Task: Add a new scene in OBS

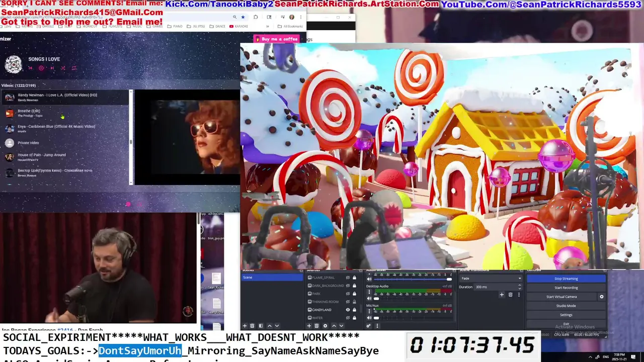Action: click(245, 326)
